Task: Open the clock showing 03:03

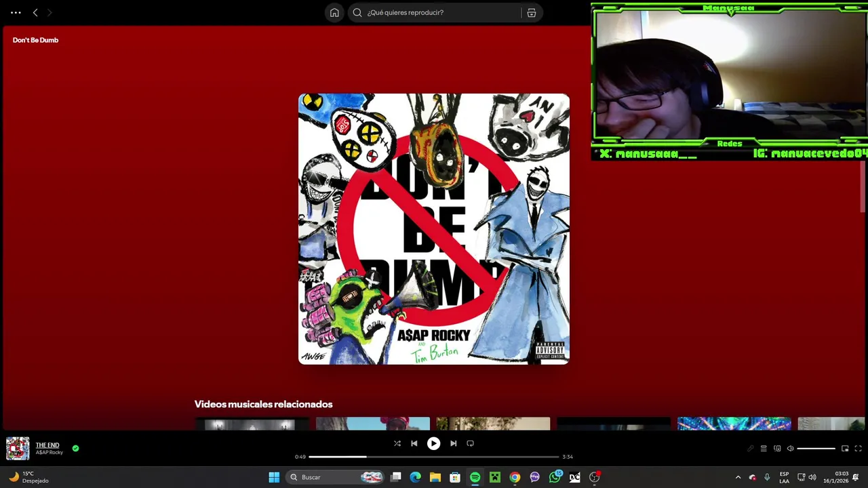Action: pyautogui.click(x=835, y=477)
